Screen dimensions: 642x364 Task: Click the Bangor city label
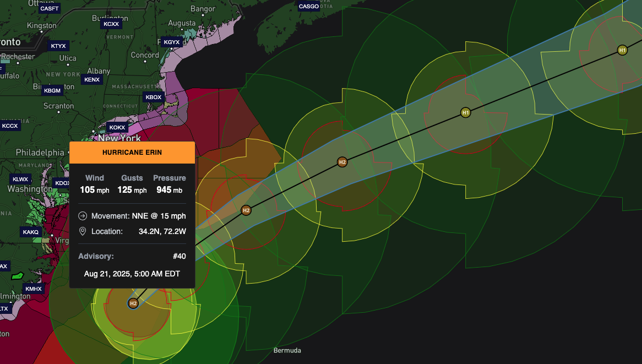coord(203,9)
